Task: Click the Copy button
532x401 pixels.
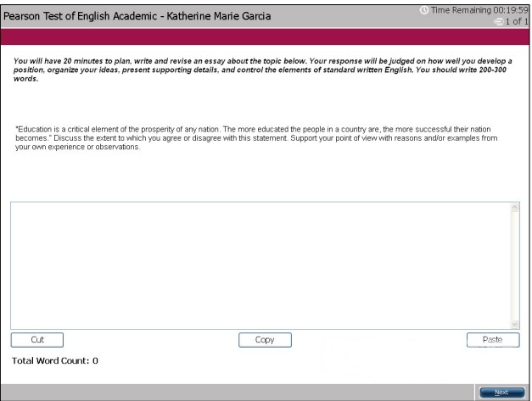Action: coord(265,340)
